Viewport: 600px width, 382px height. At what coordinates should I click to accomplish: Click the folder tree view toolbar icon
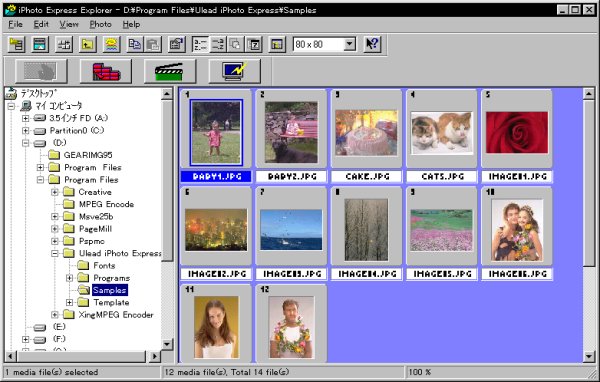point(16,44)
